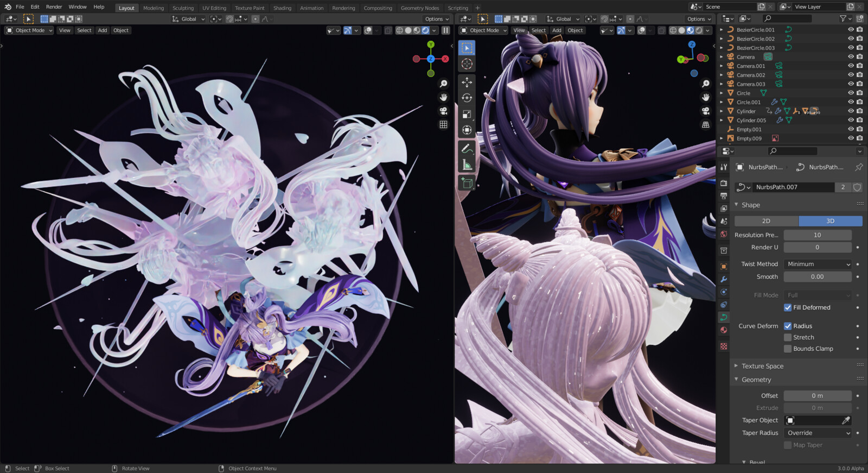This screenshot has width=868, height=473.
Task: Open Texture checker properties tab
Action: [x=724, y=346]
